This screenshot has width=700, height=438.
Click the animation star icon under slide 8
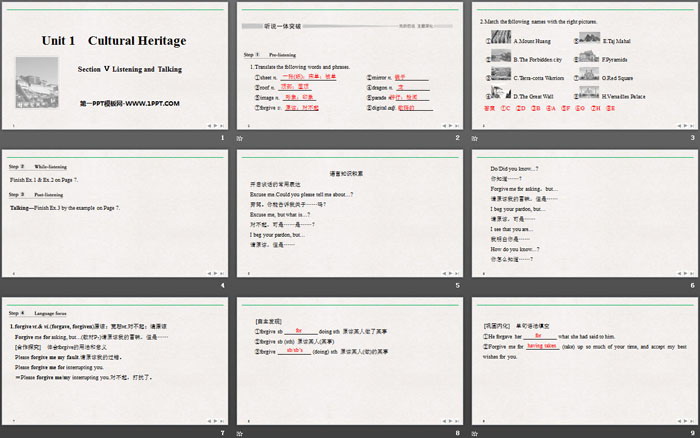point(238,431)
